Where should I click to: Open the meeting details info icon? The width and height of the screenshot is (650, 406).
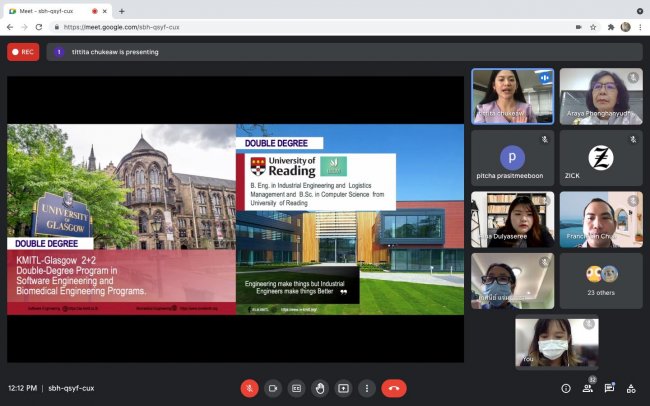(565, 388)
